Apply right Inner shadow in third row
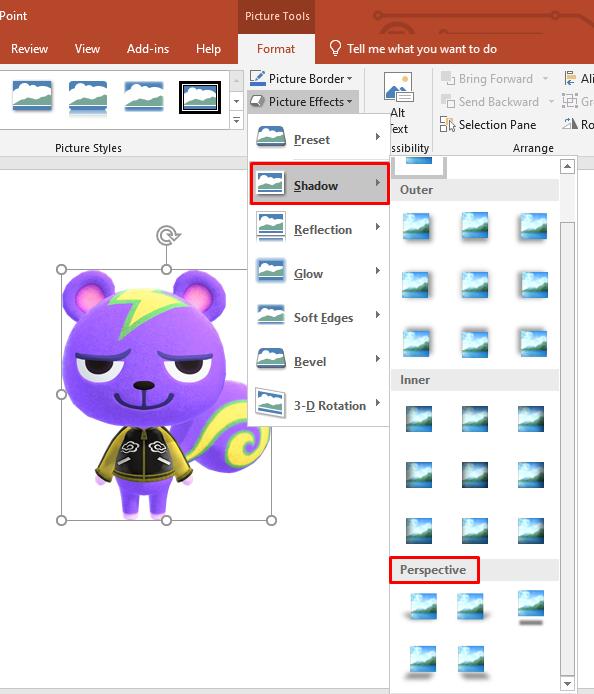 [x=531, y=530]
